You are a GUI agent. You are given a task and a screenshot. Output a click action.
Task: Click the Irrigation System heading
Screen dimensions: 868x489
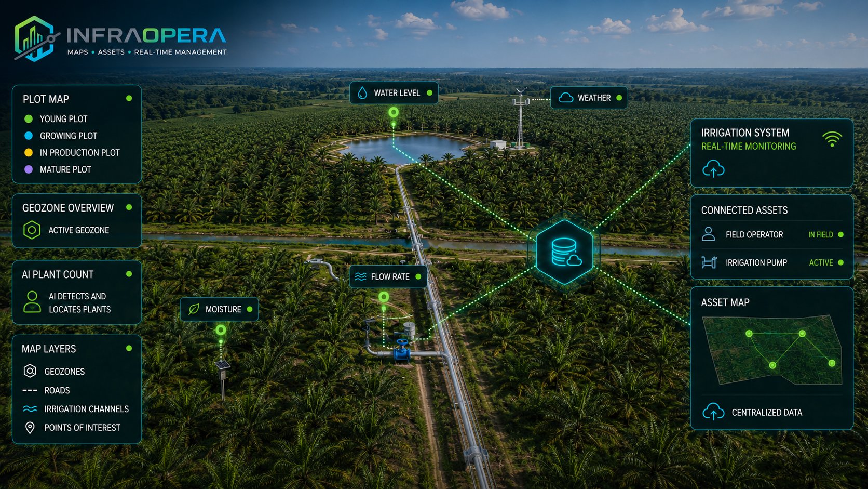click(745, 133)
